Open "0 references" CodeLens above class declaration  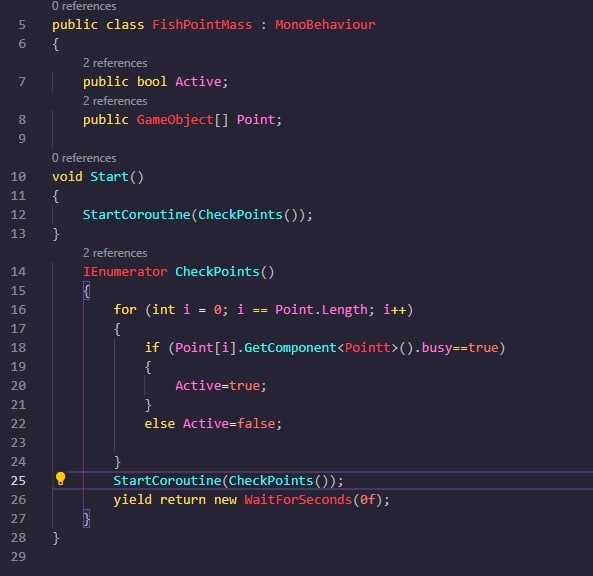84,6
